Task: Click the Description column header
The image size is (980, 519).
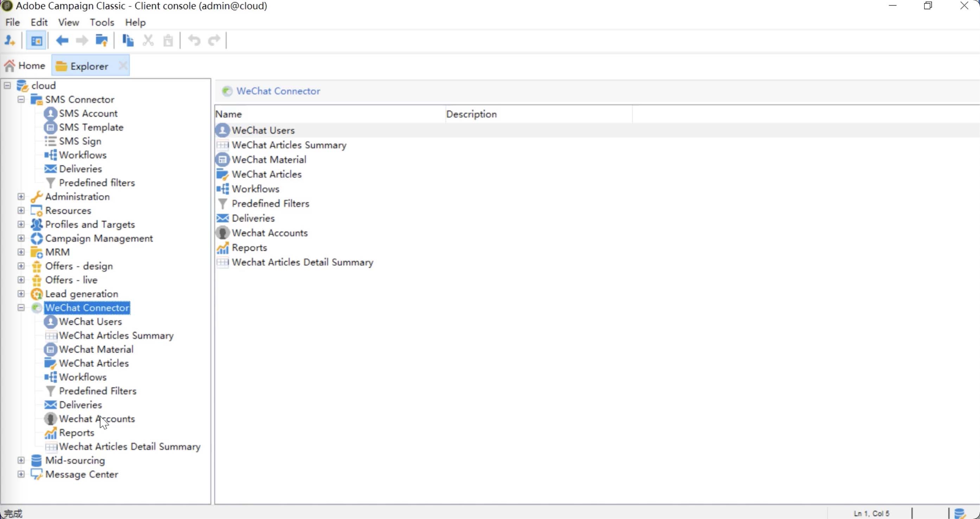Action: tap(471, 114)
